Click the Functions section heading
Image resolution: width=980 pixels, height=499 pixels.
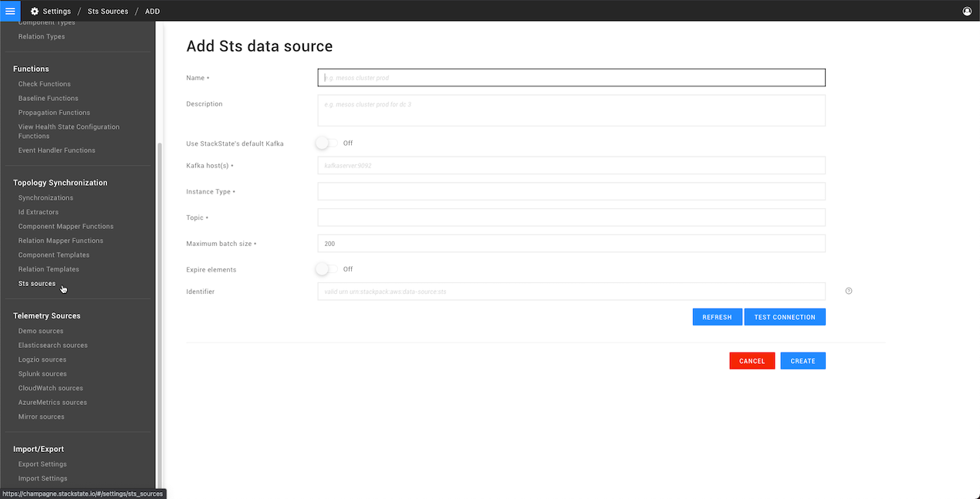coord(31,69)
